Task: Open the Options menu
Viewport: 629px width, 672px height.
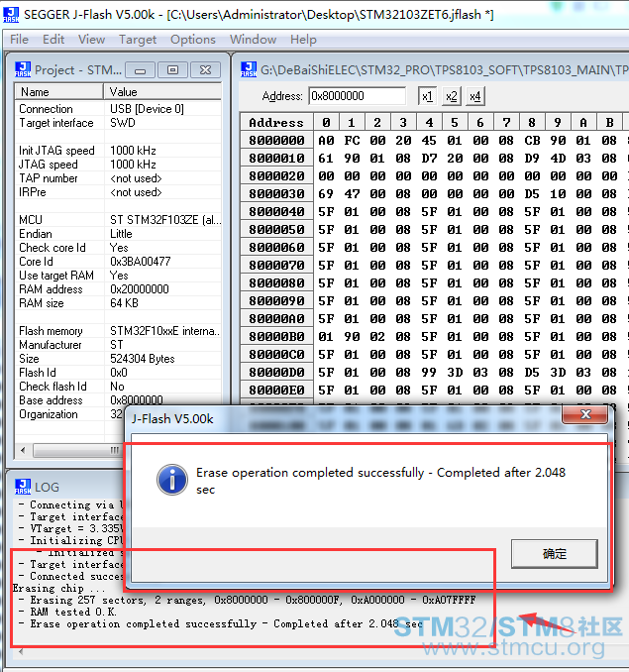Action: [193, 40]
